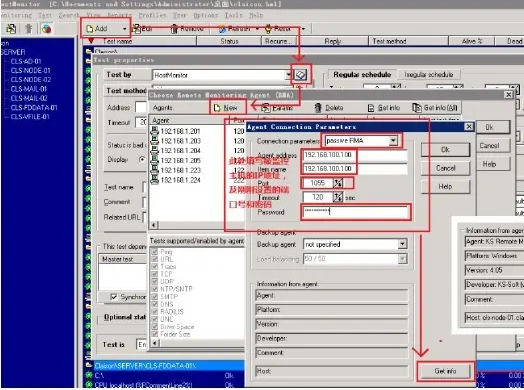The height and width of the screenshot is (390, 524).
Task: Click the Port stepper arrows next to 1055
Action: (x=338, y=183)
